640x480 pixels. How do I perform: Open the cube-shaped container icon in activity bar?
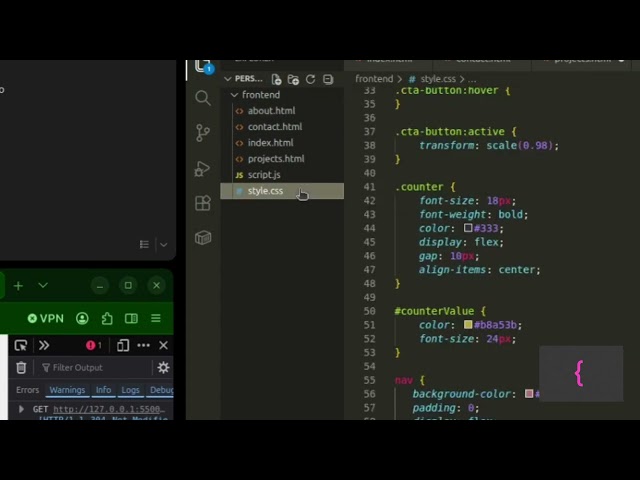pos(203,238)
